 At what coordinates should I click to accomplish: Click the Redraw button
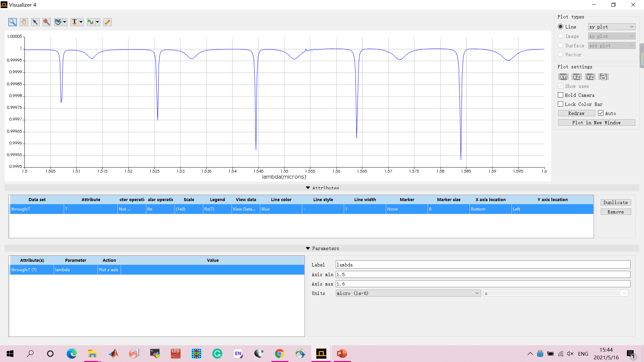(576, 113)
